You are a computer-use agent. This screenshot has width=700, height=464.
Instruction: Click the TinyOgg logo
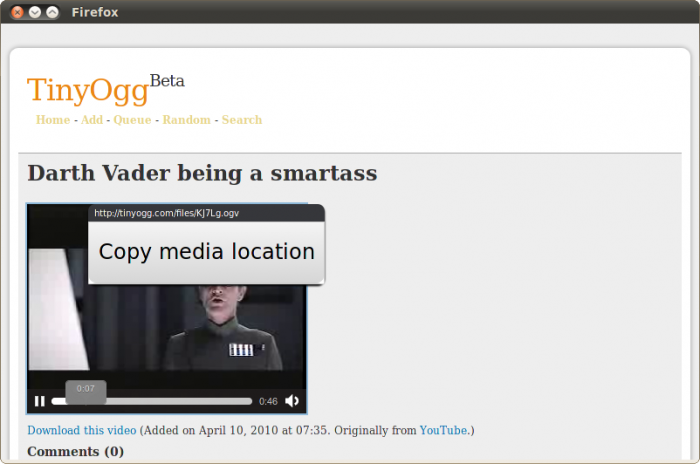(88, 90)
